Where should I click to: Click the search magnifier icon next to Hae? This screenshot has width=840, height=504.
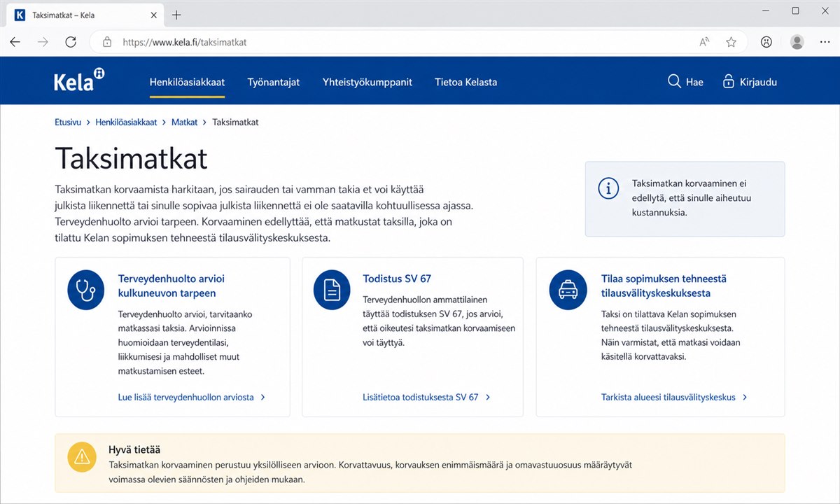pos(674,81)
